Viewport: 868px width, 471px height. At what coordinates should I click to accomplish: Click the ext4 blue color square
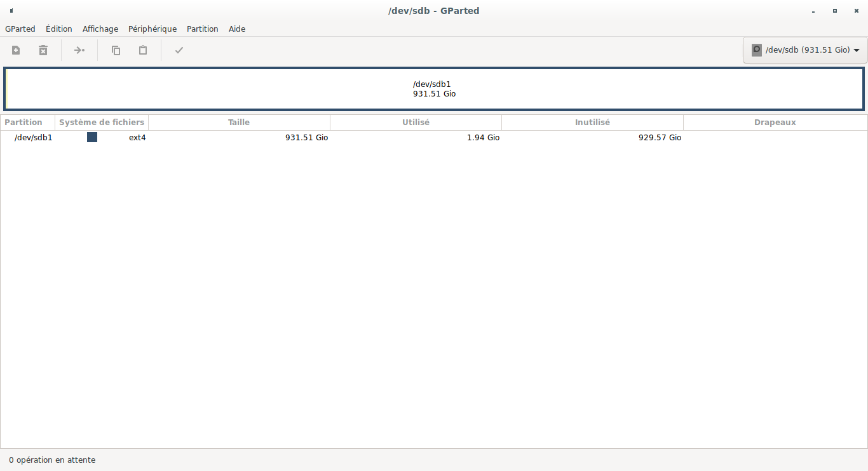[x=92, y=137]
